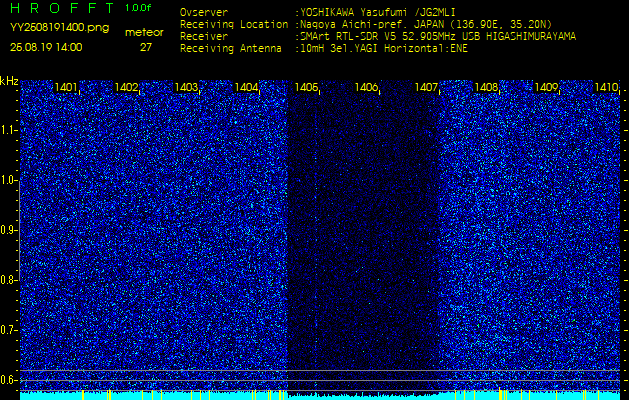This screenshot has width=629, height=400.
Task: Click observer name YOSHIKAWA Yasufumi /JG2MLI
Action: click(378, 12)
